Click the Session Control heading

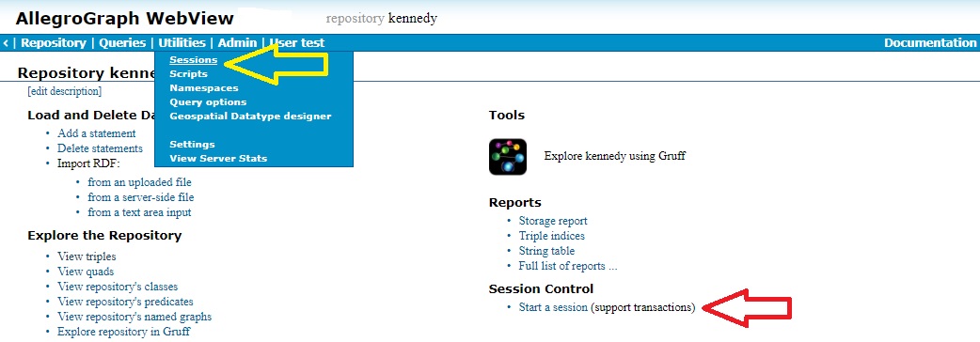pos(541,289)
